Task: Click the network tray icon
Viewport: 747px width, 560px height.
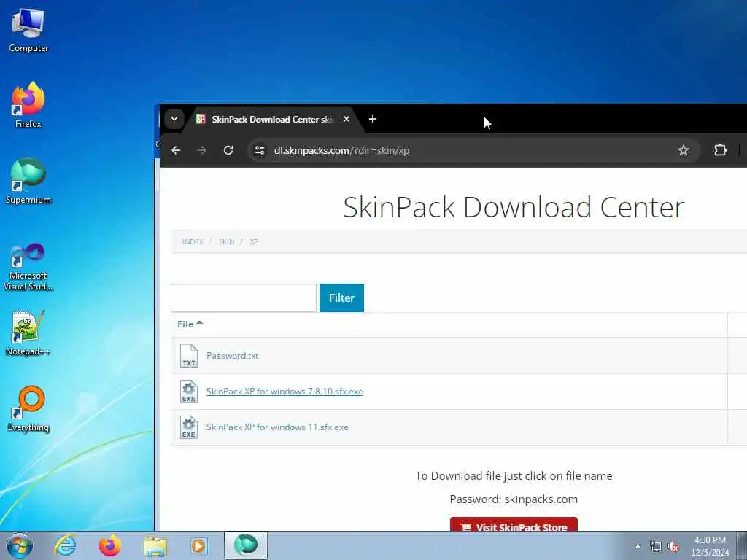Action: point(656,546)
